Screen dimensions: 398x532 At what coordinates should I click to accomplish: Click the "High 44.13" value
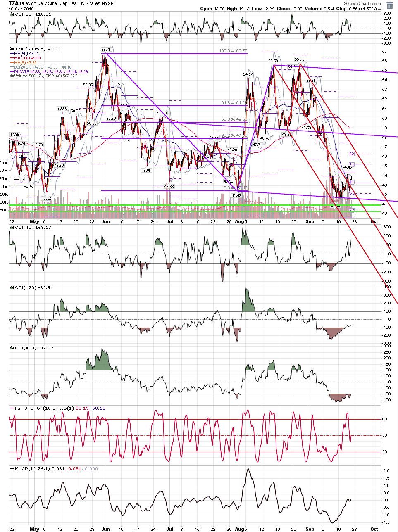239,9
